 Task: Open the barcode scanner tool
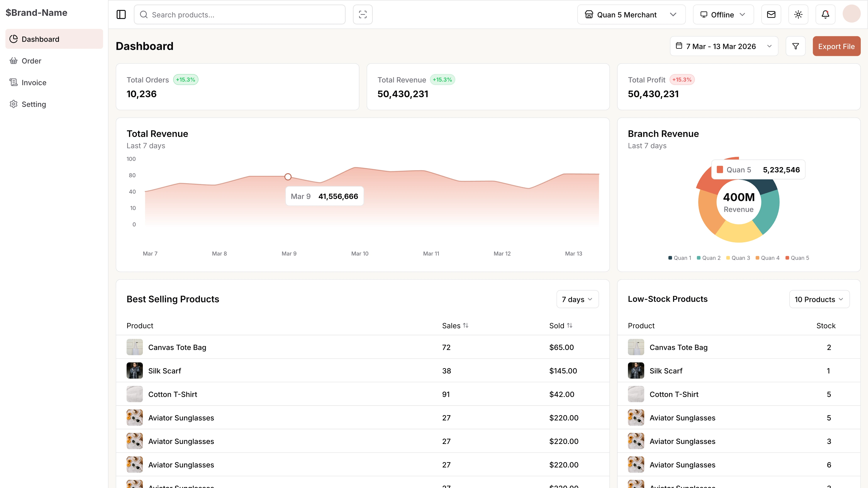coord(363,14)
